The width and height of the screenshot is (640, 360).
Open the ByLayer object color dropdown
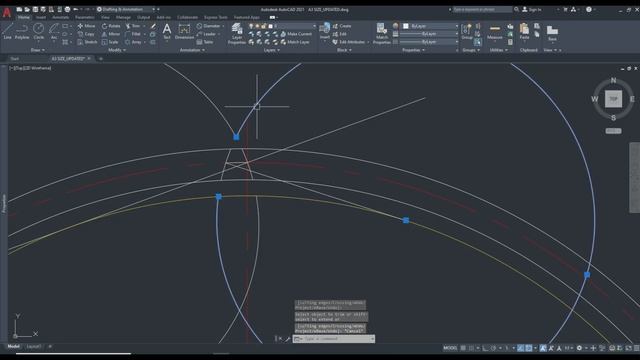coord(430,26)
